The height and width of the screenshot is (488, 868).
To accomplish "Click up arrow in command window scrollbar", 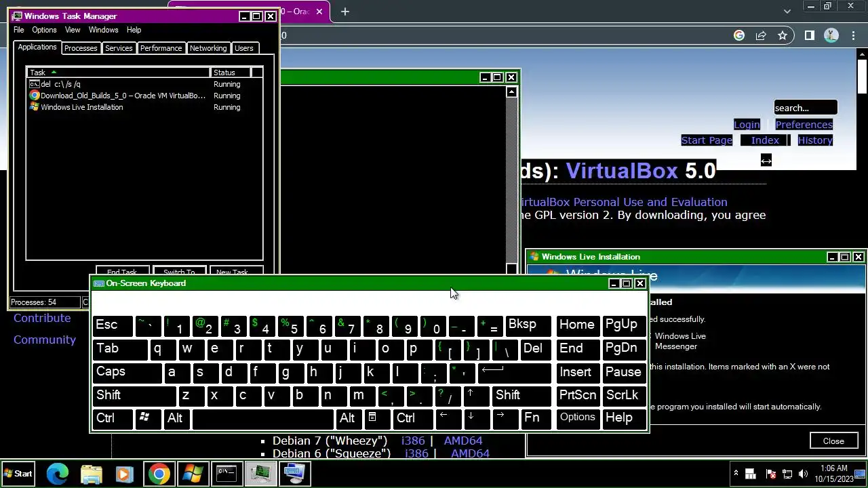I will pyautogui.click(x=512, y=91).
